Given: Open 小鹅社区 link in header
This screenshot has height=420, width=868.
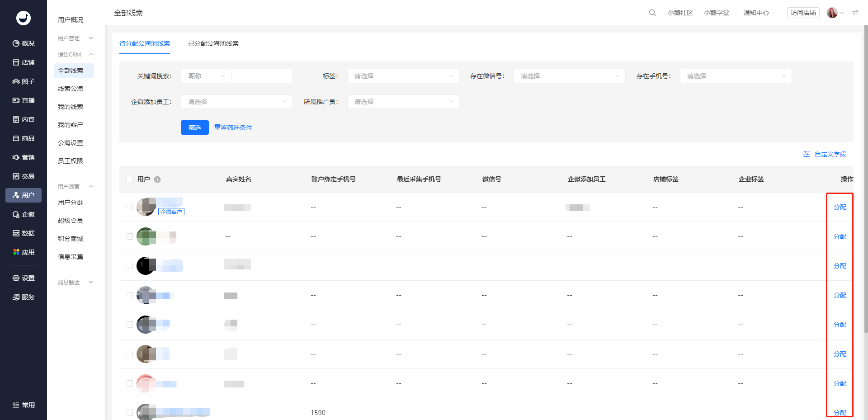Looking at the screenshot, I should tap(680, 13).
